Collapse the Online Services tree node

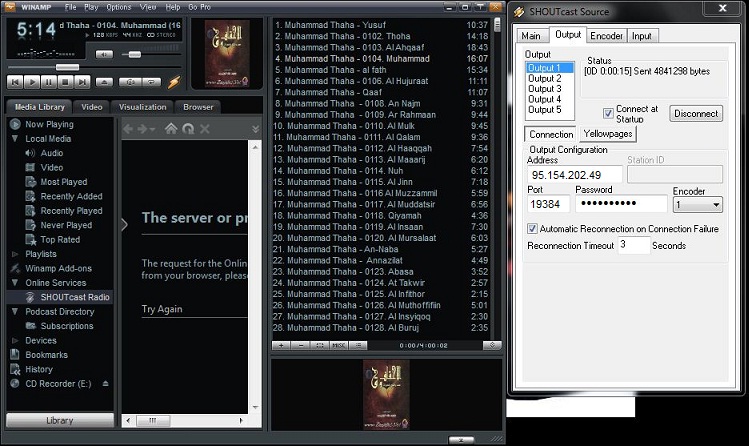point(15,283)
